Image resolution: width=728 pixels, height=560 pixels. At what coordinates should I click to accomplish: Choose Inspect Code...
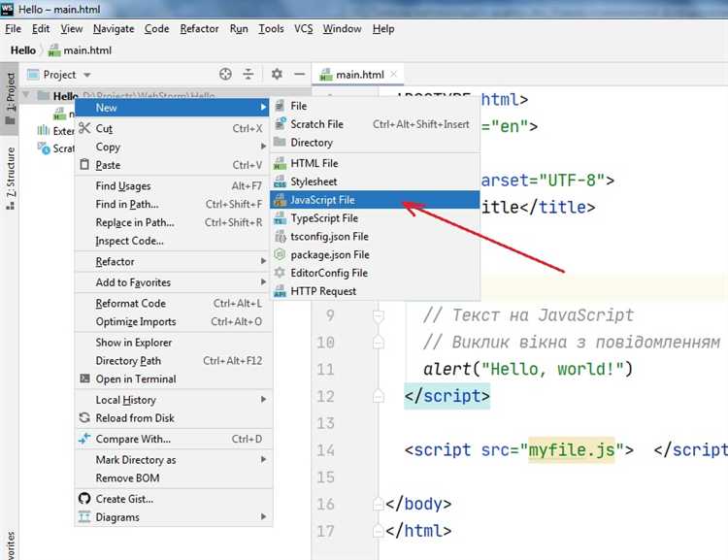[x=174, y=241]
